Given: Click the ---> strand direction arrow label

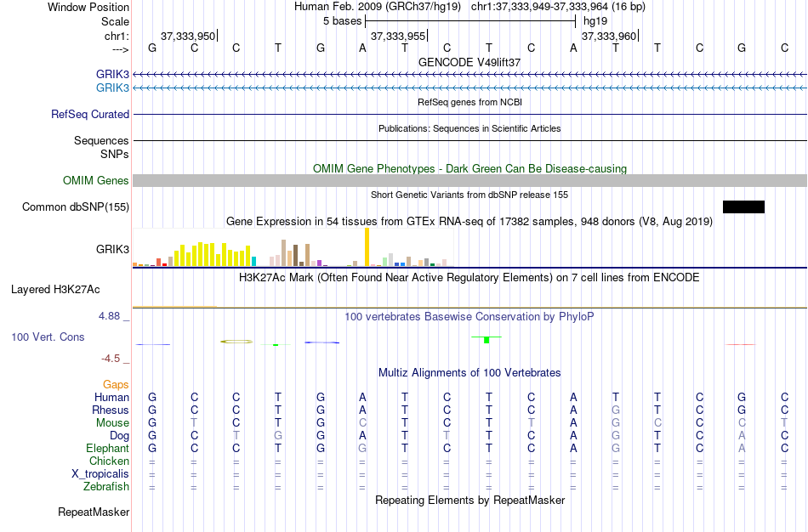Looking at the screenshot, I should 121,49.
